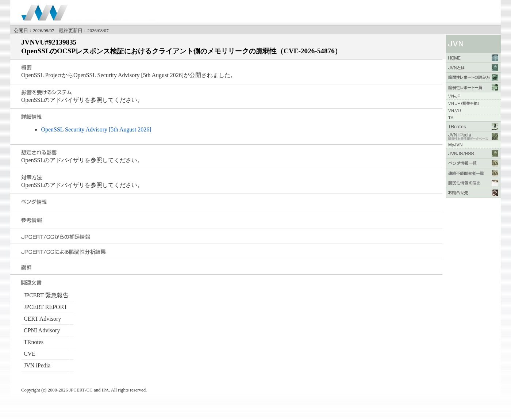
Task: Click the 脆弱性レポート一覧 icon
Action: point(495,87)
